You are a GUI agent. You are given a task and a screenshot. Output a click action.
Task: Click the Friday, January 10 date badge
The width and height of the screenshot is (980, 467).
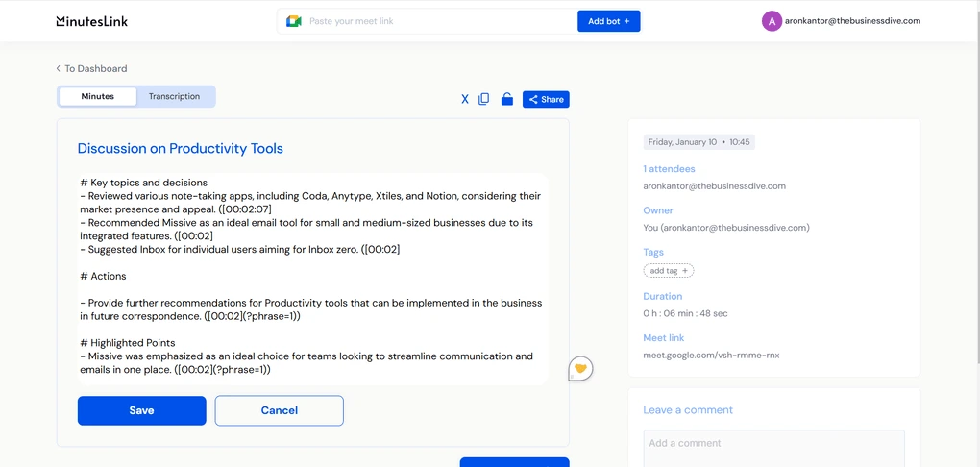point(698,142)
